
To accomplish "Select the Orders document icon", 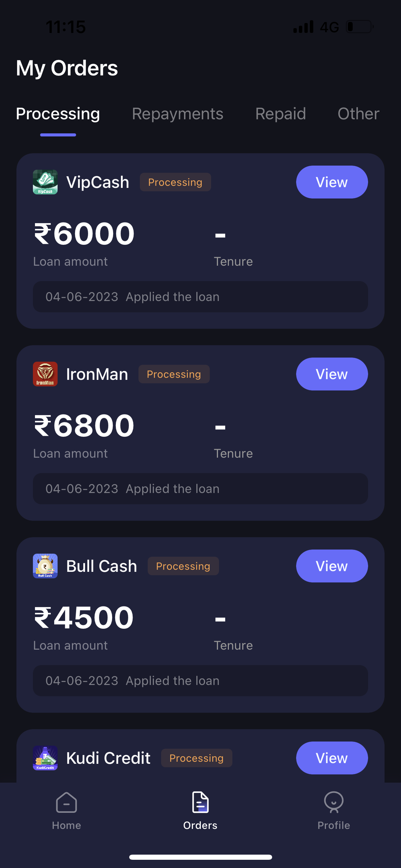I will point(200,803).
